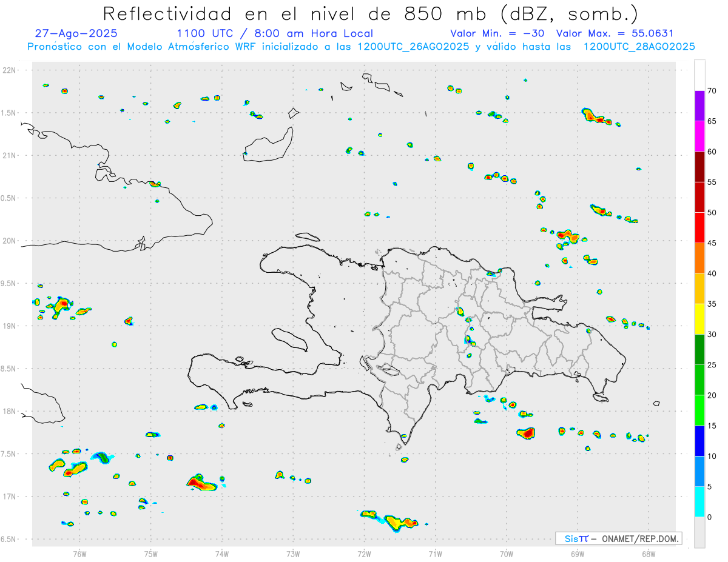Viewport: 728px width, 562px height.
Task: Click the 'Valor Max. = 55.0631' text
Action: (x=615, y=33)
